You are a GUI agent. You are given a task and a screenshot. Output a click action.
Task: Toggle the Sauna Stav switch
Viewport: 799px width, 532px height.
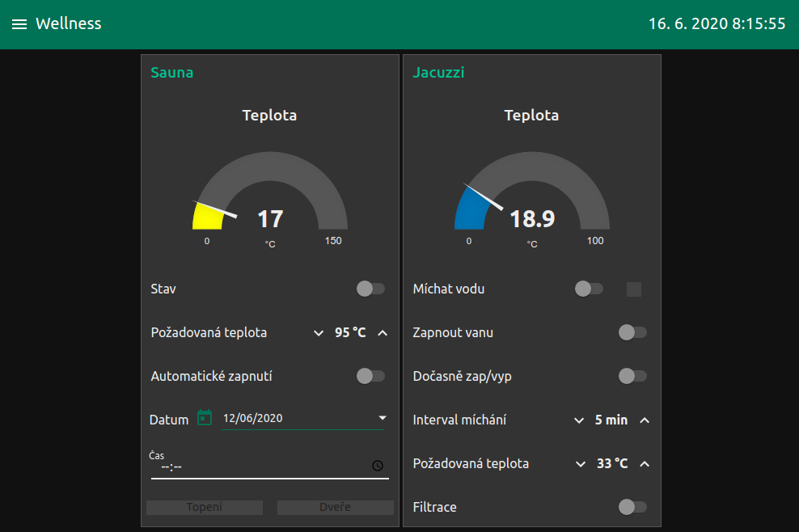(x=370, y=289)
